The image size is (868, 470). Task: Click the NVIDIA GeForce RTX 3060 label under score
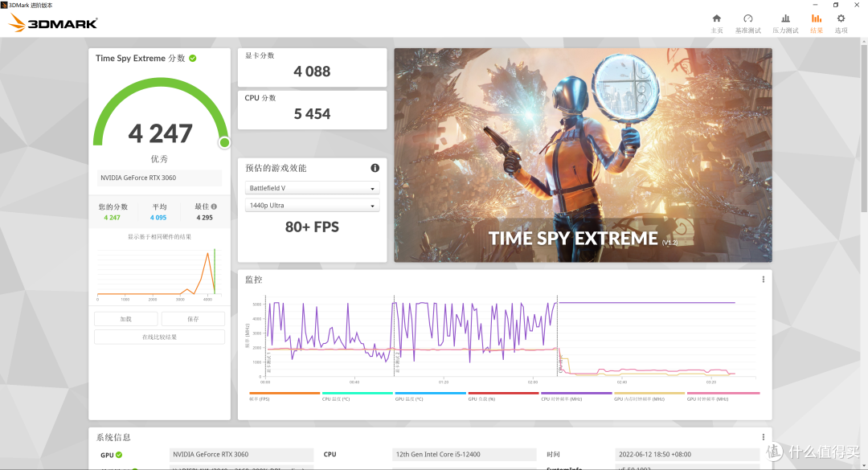pos(159,178)
